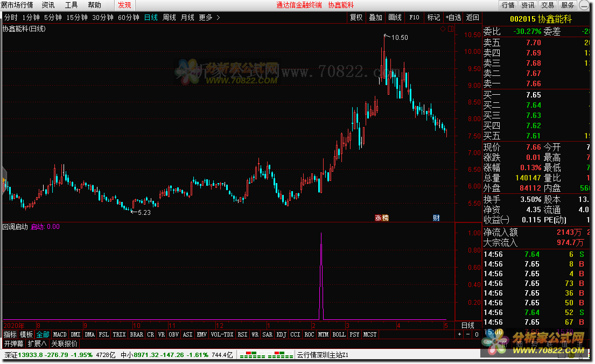Click the 云行情深圳主站Z1 server label
595x364 pixels.
pos(323,355)
